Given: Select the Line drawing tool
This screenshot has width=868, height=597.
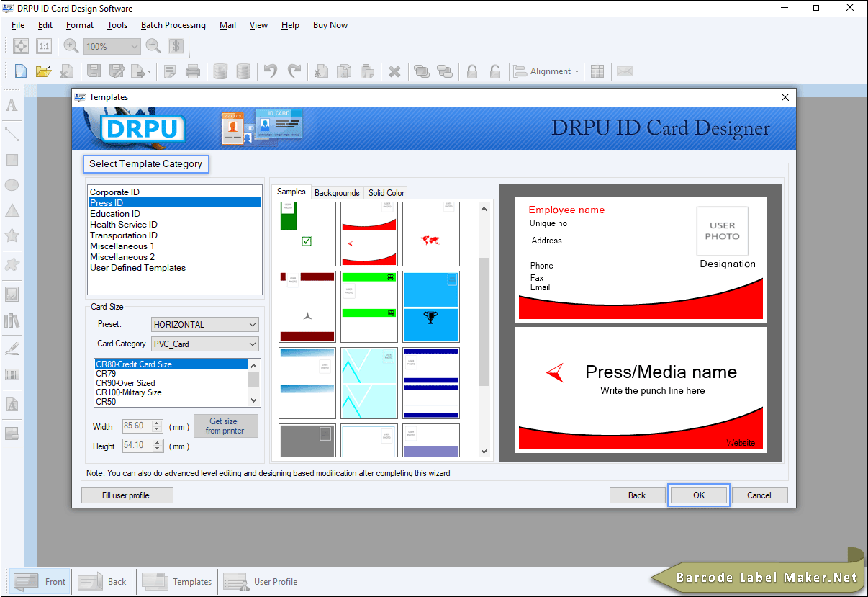Looking at the screenshot, I should pyautogui.click(x=12, y=134).
